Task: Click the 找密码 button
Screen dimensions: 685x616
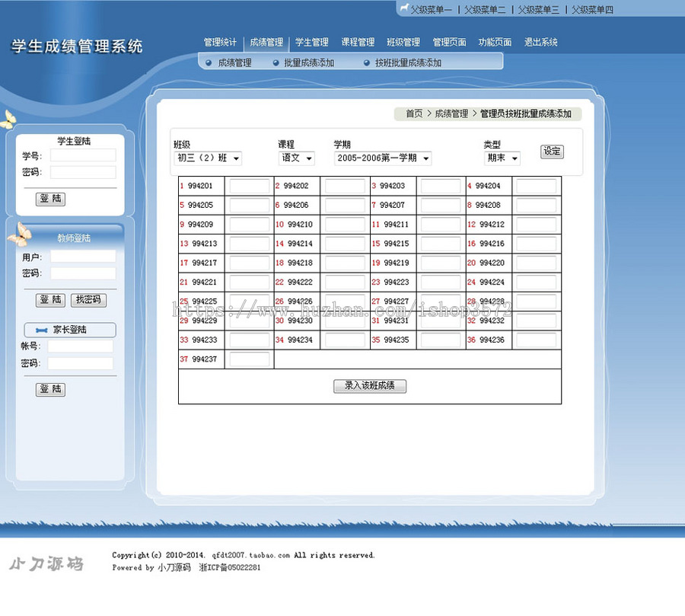Action: (88, 300)
